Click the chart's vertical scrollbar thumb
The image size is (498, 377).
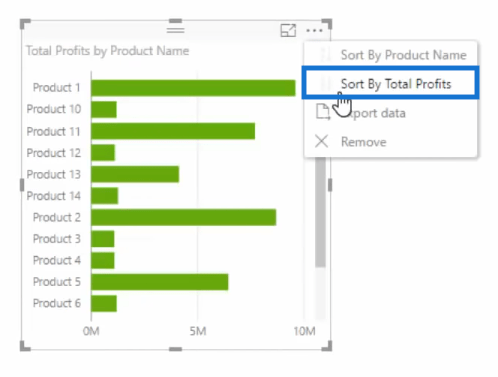coord(320,212)
